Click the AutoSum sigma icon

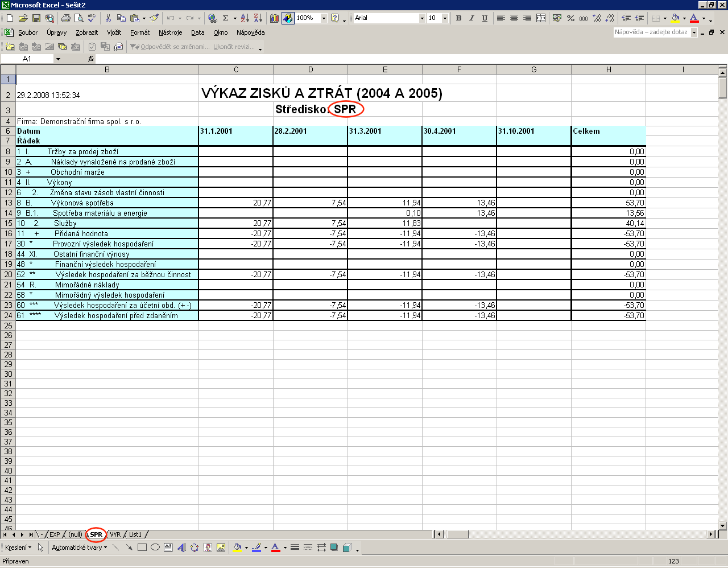[225, 18]
